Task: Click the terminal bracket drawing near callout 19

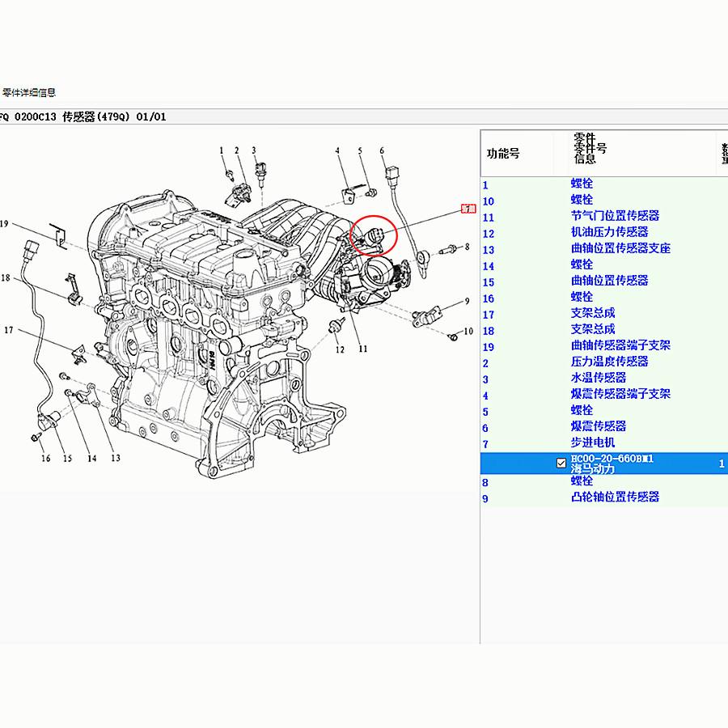Action: [59, 236]
